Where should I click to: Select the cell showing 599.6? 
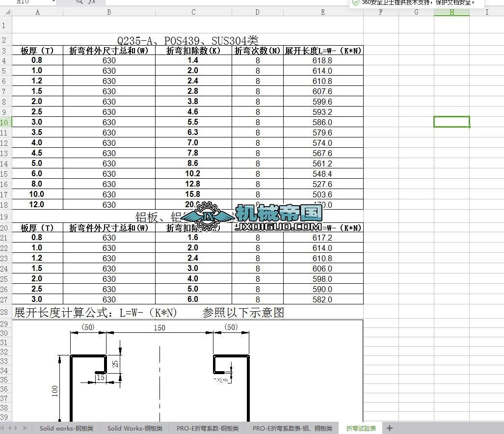[323, 102]
